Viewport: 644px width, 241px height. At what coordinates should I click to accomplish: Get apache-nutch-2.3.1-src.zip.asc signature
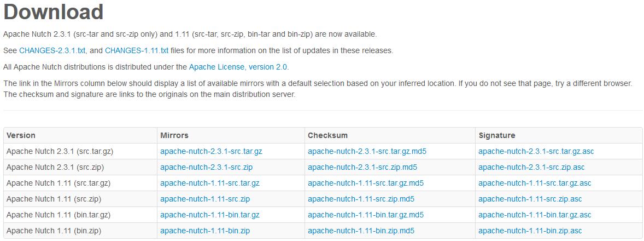531,167
